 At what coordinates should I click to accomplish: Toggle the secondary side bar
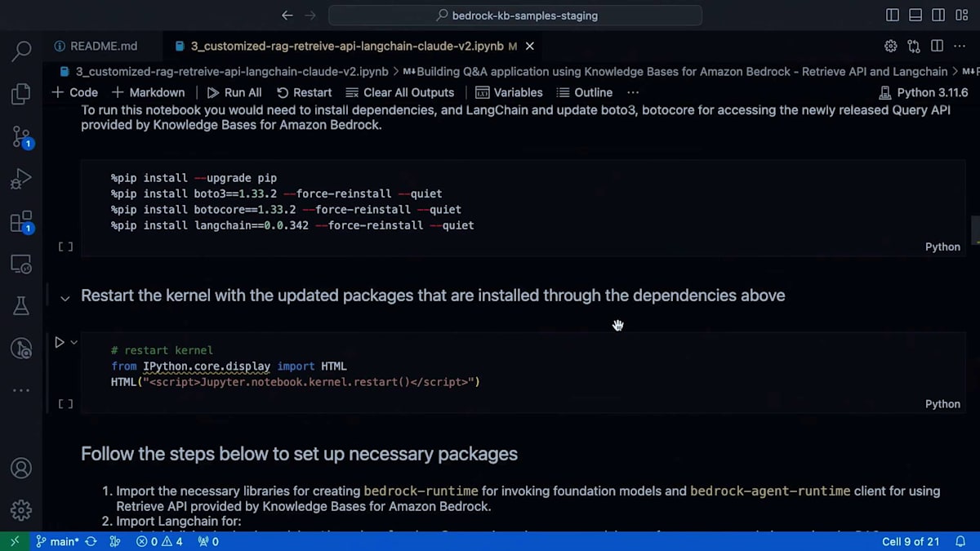(x=938, y=16)
